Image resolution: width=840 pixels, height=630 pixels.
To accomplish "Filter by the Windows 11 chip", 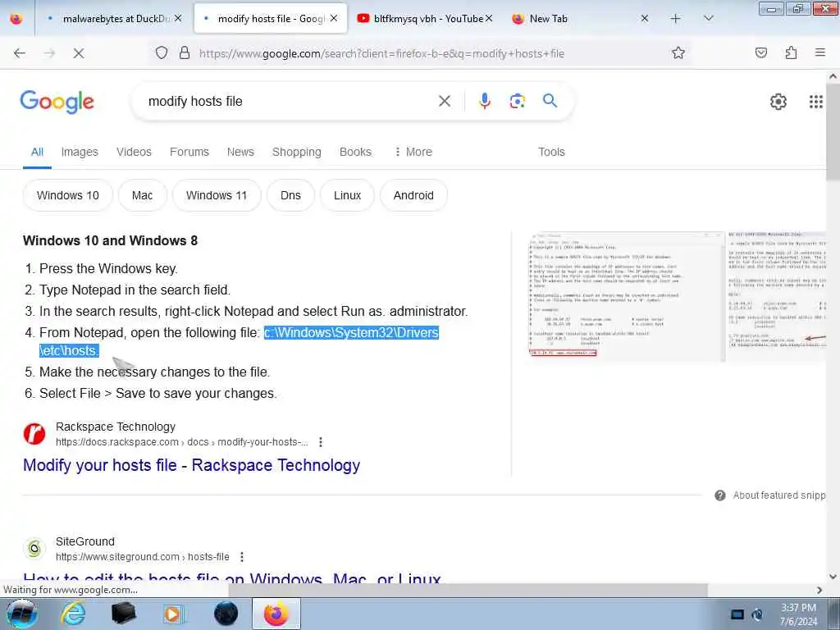I will 217,195.
